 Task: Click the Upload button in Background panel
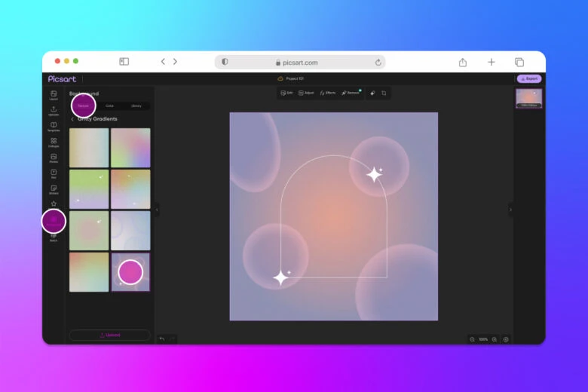tap(109, 335)
